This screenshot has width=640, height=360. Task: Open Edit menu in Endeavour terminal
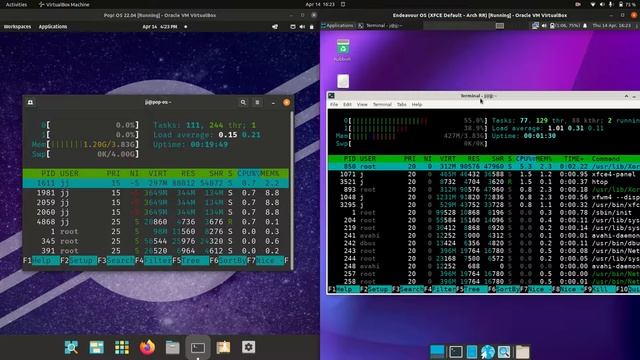coord(347,104)
